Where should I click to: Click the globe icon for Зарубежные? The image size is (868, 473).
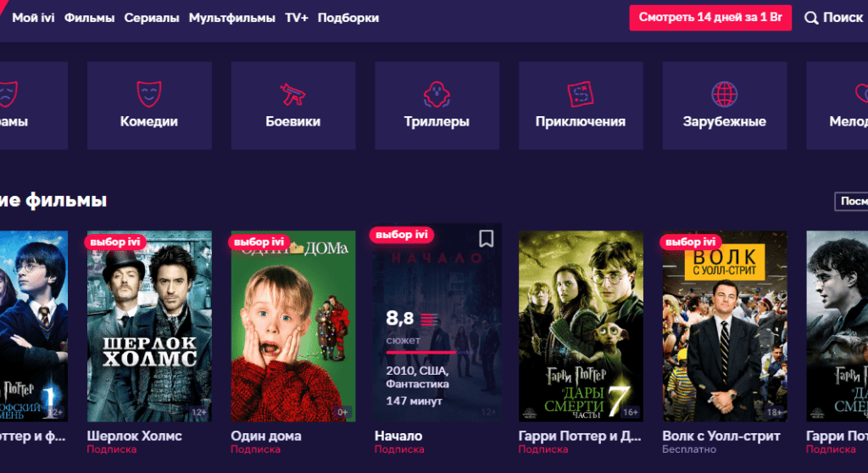[x=724, y=93]
